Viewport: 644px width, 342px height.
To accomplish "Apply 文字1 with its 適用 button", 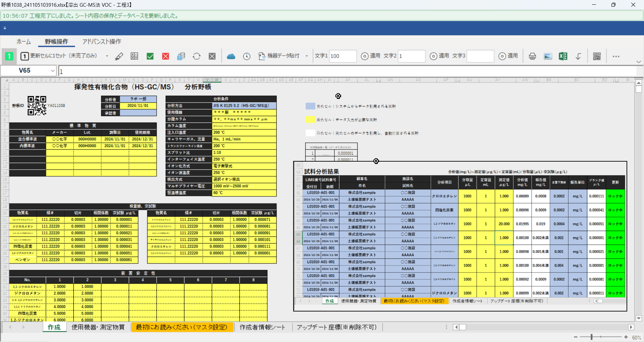I will (x=371, y=56).
